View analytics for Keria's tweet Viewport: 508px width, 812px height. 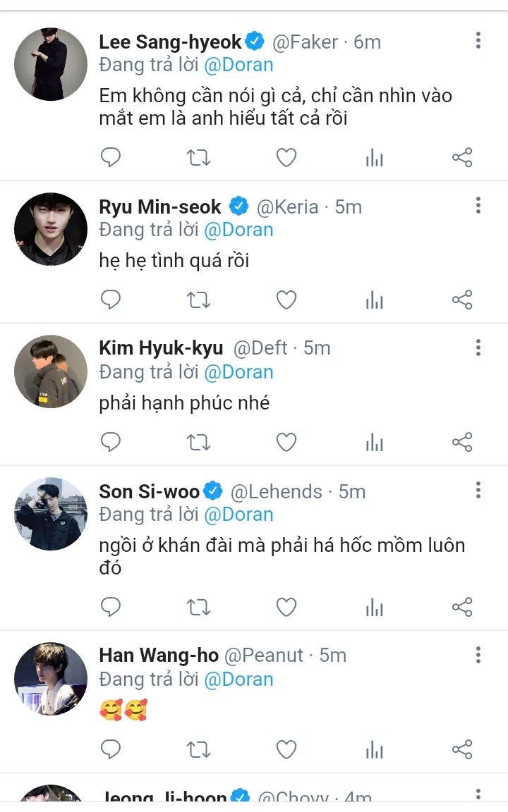pos(374,300)
